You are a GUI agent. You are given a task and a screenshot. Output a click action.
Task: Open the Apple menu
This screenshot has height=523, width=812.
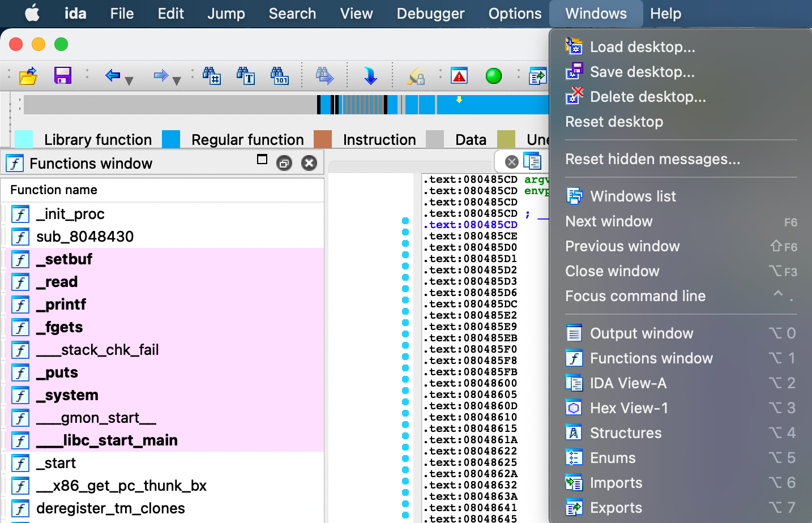[33, 14]
